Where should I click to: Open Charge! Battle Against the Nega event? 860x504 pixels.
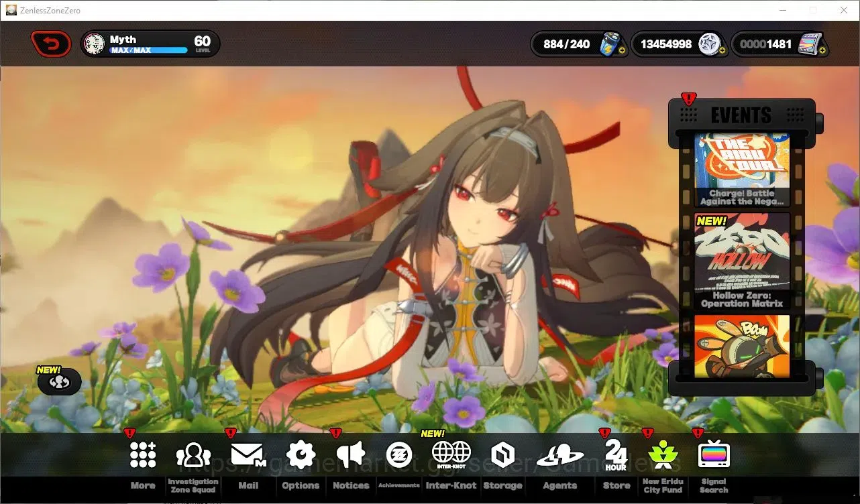point(742,170)
